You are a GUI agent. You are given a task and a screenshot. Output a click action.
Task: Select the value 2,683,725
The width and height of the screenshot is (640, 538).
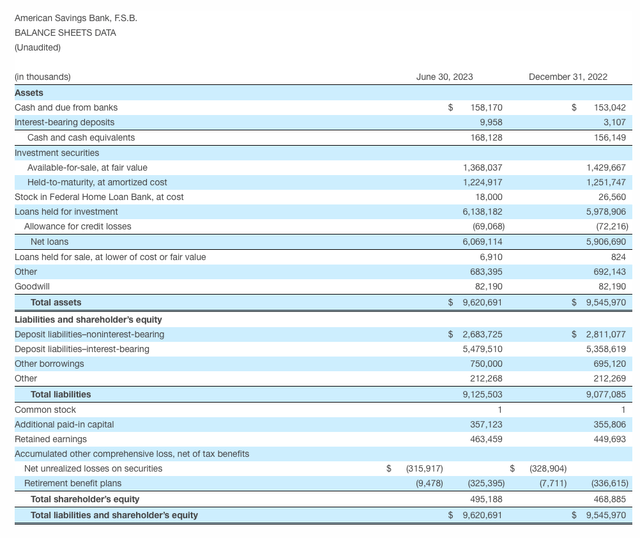pos(482,334)
